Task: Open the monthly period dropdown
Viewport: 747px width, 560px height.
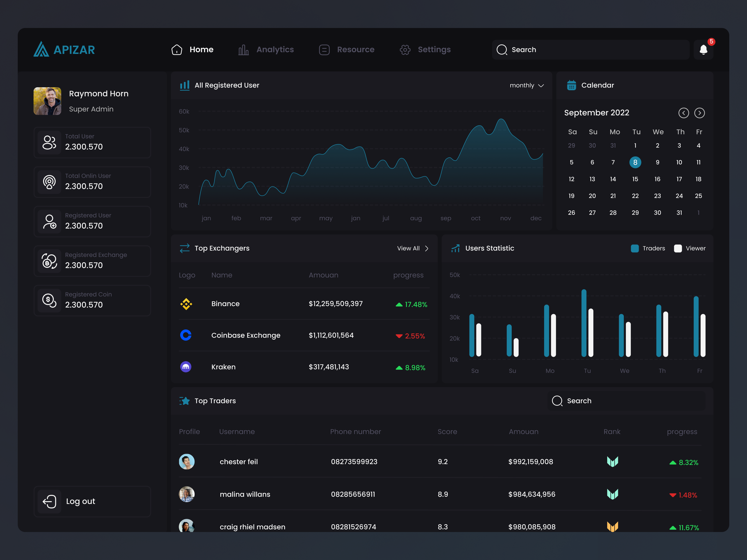Action: tap(526, 85)
